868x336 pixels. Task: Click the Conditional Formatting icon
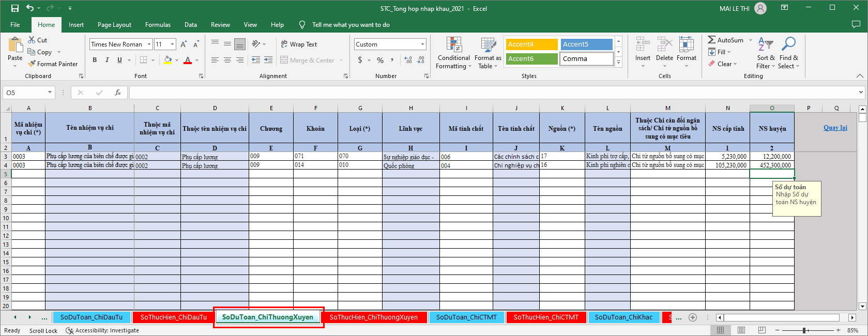[454, 45]
